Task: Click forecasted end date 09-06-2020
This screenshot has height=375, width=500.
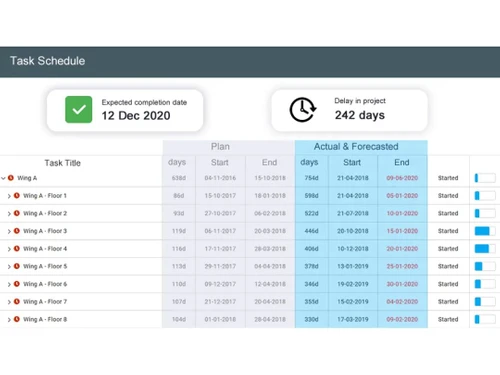Action: 402,178
